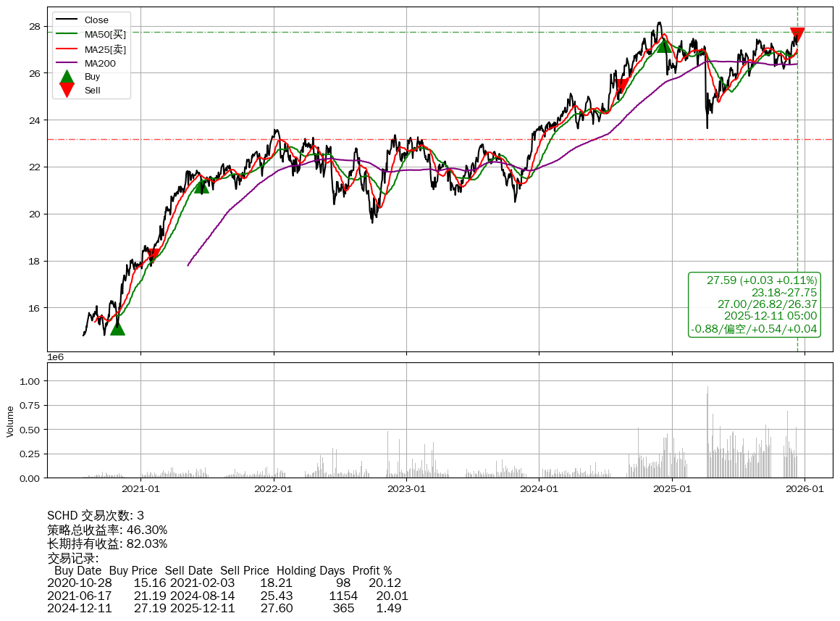
Task: Click the latest sell marker at top right
Action: (797, 34)
